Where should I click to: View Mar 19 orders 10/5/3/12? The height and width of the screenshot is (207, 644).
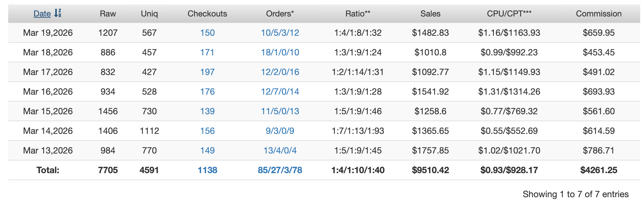(x=280, y=33)
